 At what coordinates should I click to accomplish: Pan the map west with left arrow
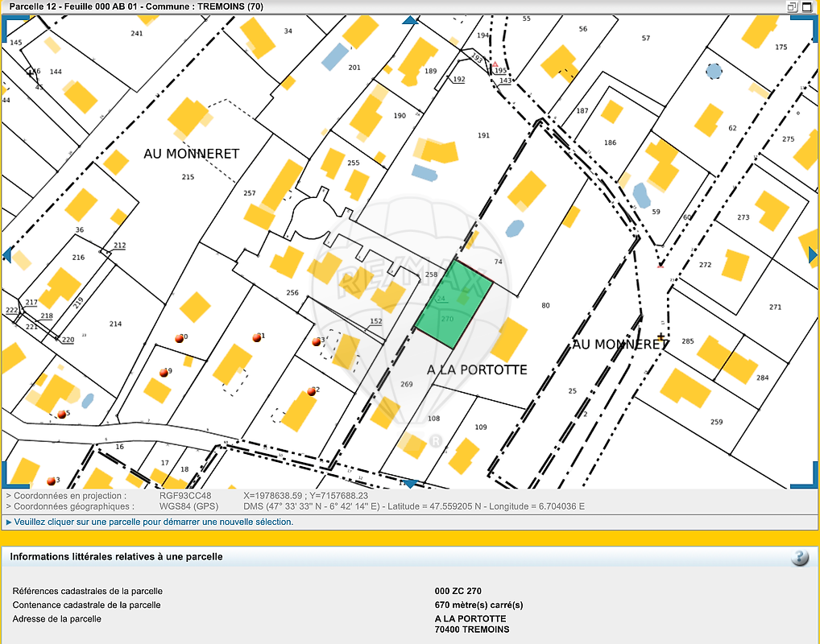6,255
